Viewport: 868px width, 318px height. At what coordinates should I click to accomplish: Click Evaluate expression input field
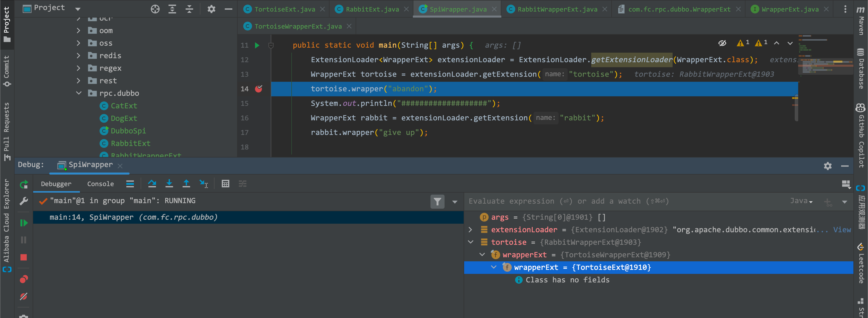627,201
